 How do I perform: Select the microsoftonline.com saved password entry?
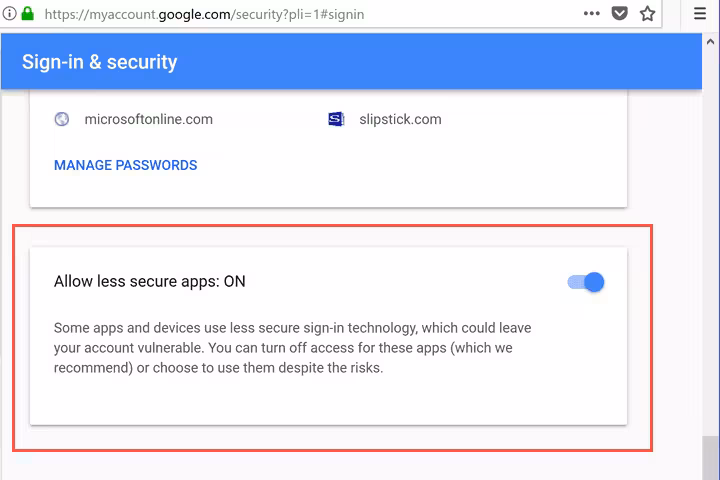(148, 119)
